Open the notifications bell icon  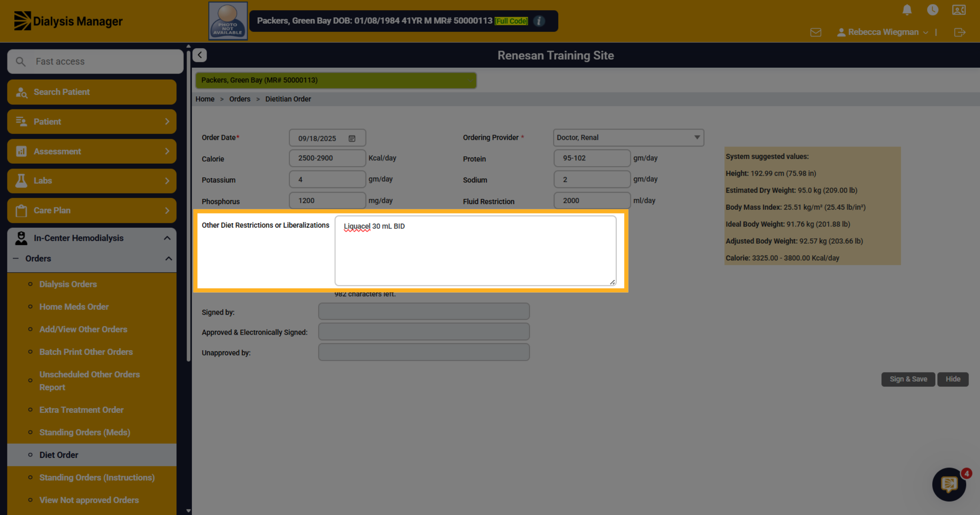[x=907, y=10]
